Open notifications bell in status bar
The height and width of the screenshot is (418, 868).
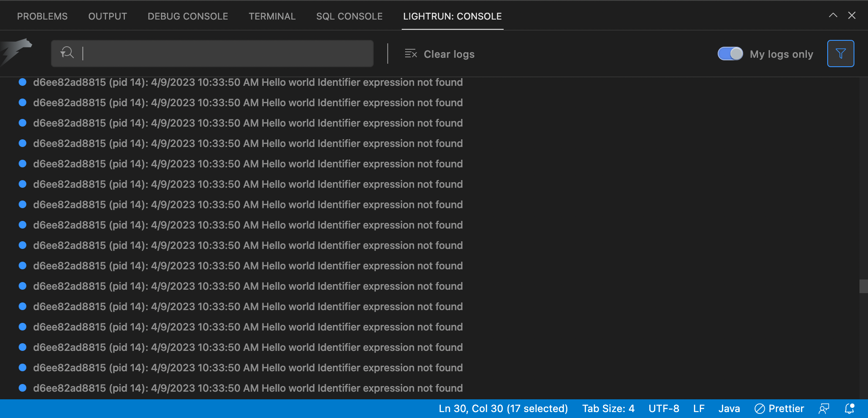pos(850,409)
